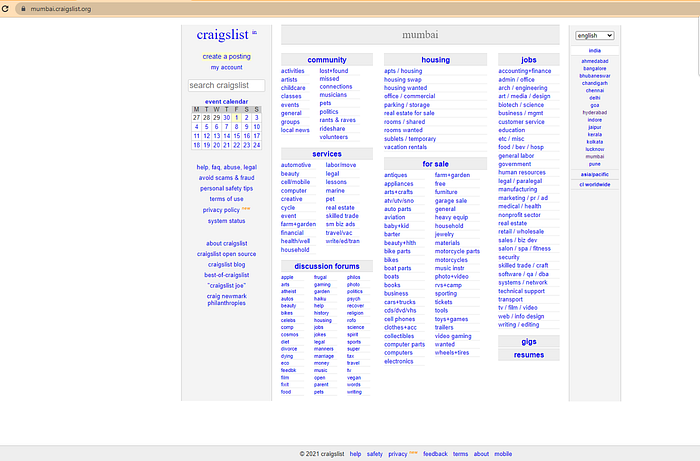Open the for sale section heading
The height and width of the screenshot is (461, 700).
point(435,164)
